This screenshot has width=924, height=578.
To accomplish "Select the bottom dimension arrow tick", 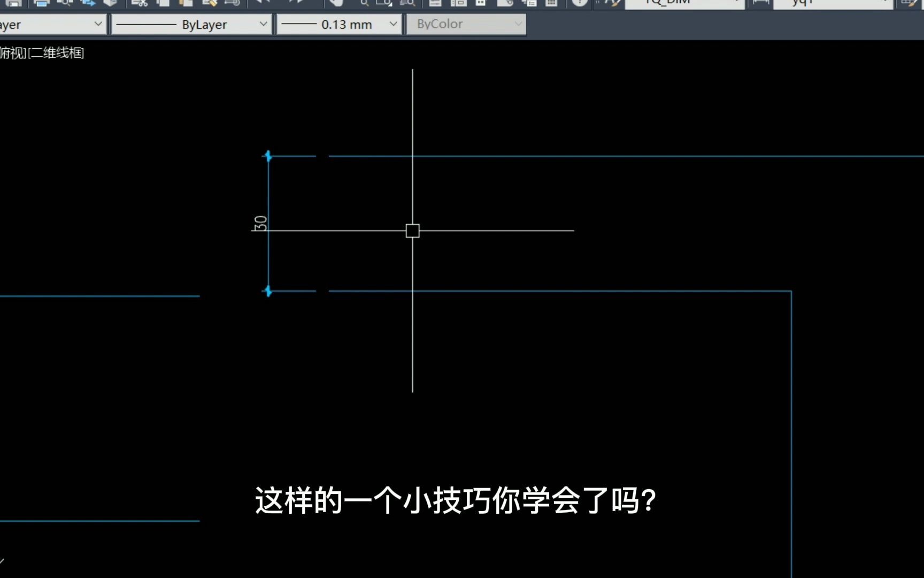I will [268, 291].
